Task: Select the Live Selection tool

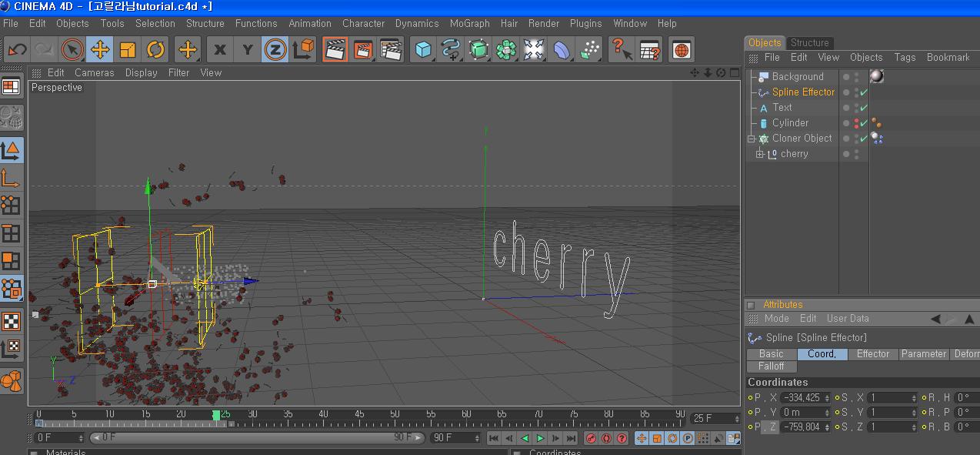Action: coord(72,50)
